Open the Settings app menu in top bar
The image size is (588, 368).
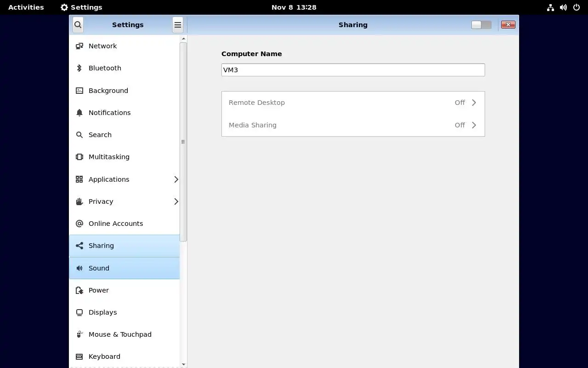[x=81, y=7]
